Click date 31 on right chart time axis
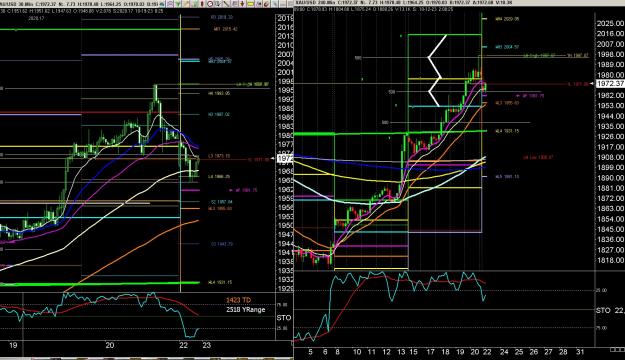The height and width of the screenshot is (360, 625). click(580, 352)
